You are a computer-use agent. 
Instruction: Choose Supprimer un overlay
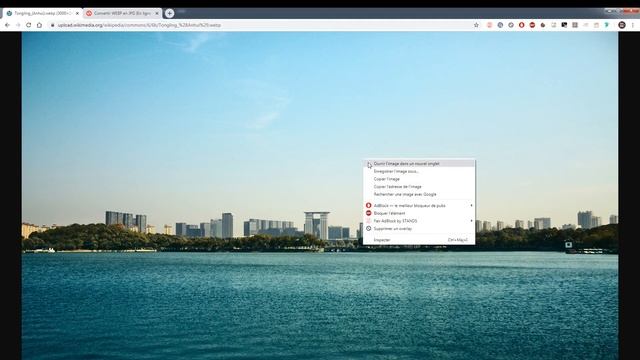419,229
